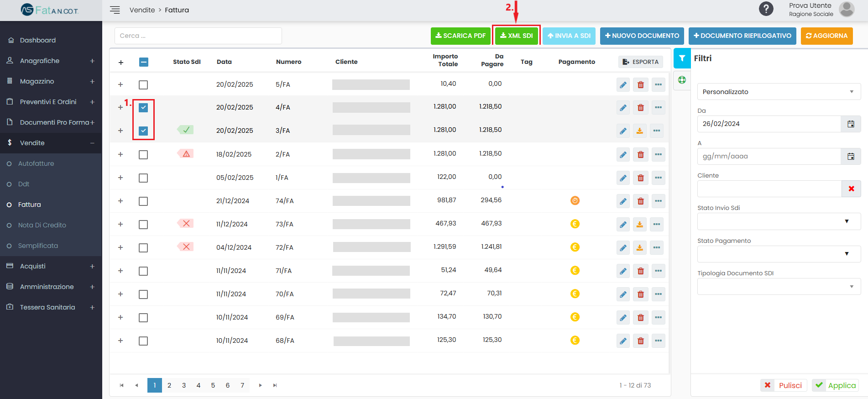The width and height of the screenshot is (868, 399).
Task: Open more options for invoice 2/FA
Action: tap(658, 155)
